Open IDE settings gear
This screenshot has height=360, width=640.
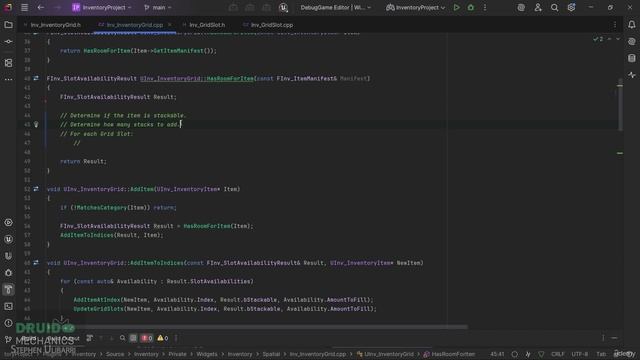[571, 7]
